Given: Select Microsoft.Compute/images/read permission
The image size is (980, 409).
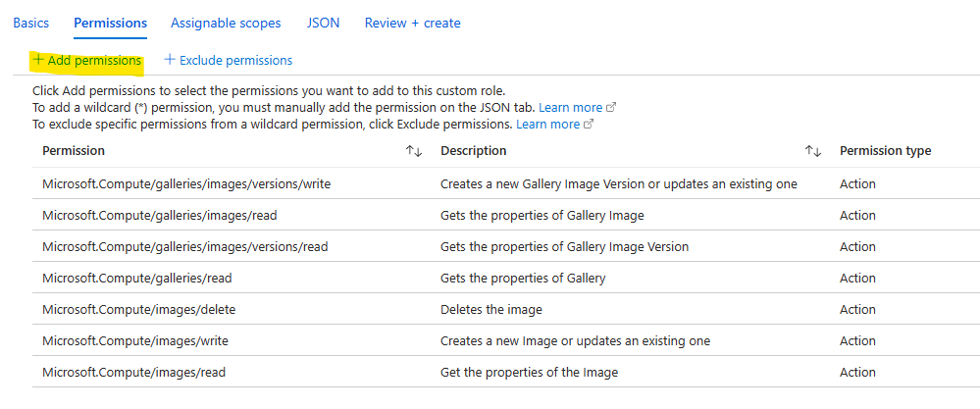Looking at the screenshot, I should 133,372.
